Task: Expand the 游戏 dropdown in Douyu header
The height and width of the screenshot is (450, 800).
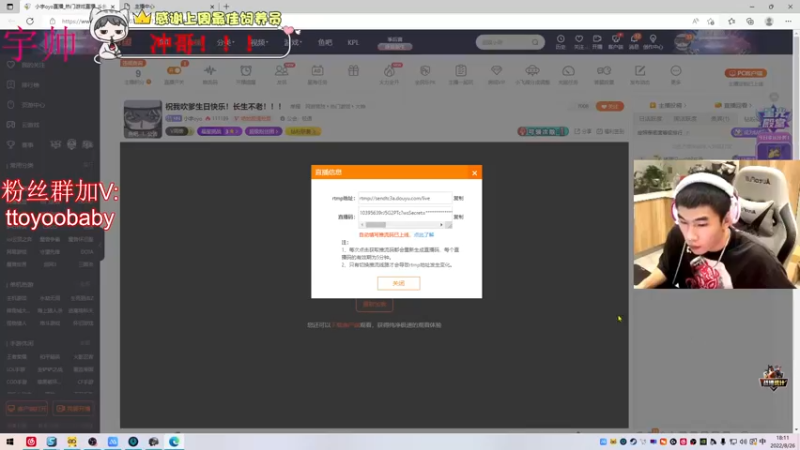Action: click(x=293, y=42)
